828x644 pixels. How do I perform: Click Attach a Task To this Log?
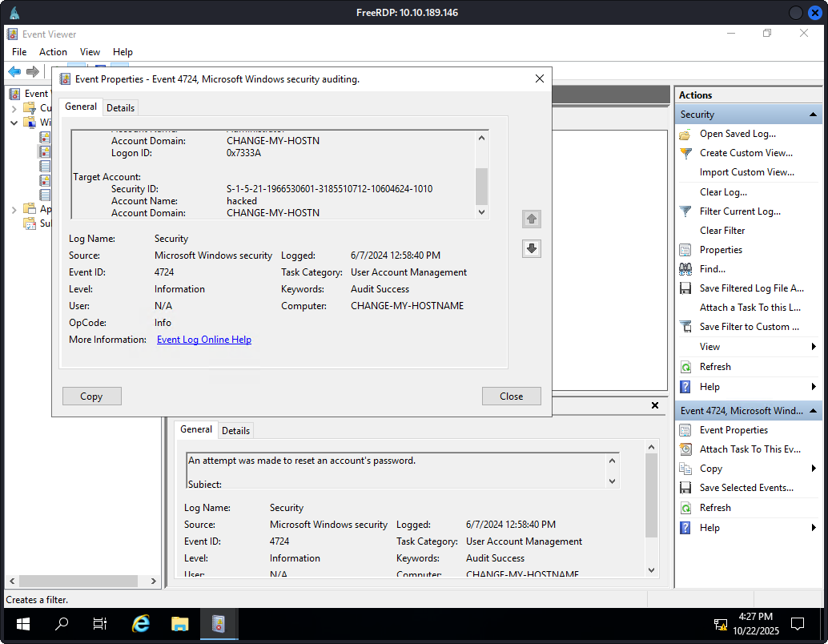[x=750, y=308]
